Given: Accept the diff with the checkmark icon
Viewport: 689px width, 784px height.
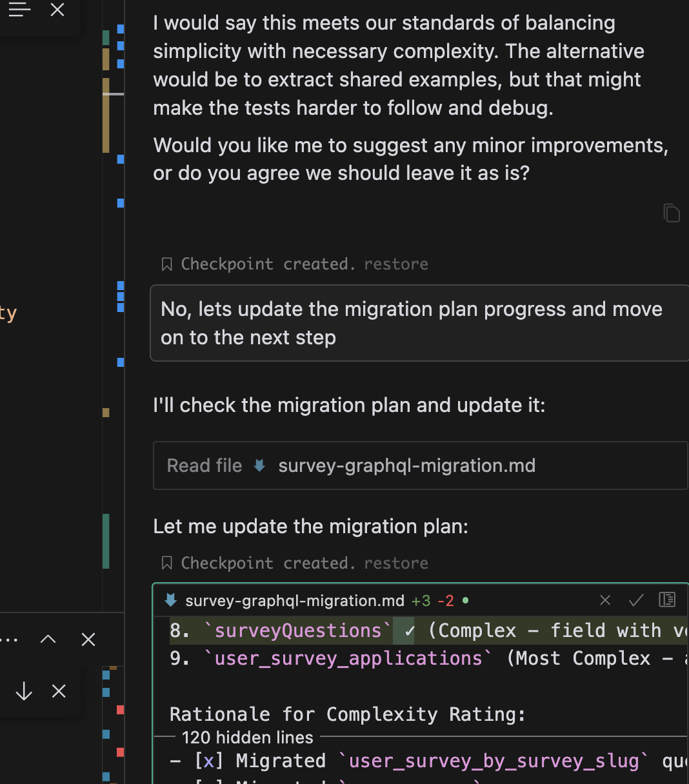Looking at the screenshot, I should pos(636,600).
